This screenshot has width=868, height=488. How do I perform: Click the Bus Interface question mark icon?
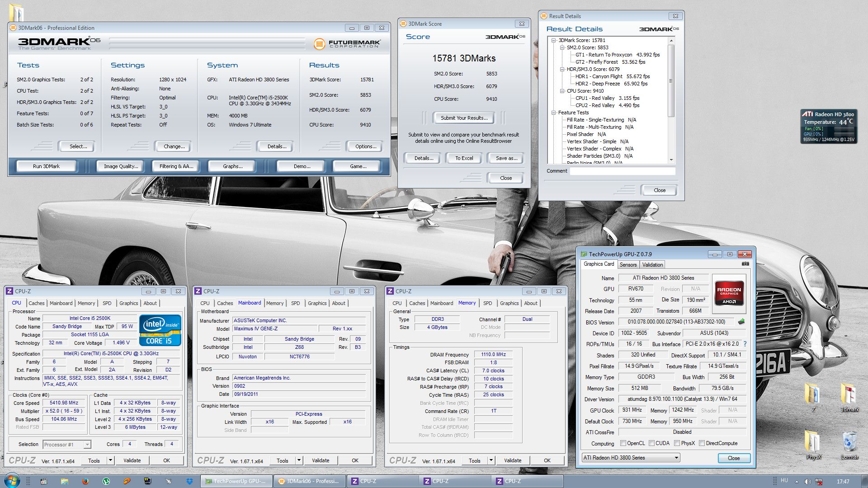(x=745, y=344)
